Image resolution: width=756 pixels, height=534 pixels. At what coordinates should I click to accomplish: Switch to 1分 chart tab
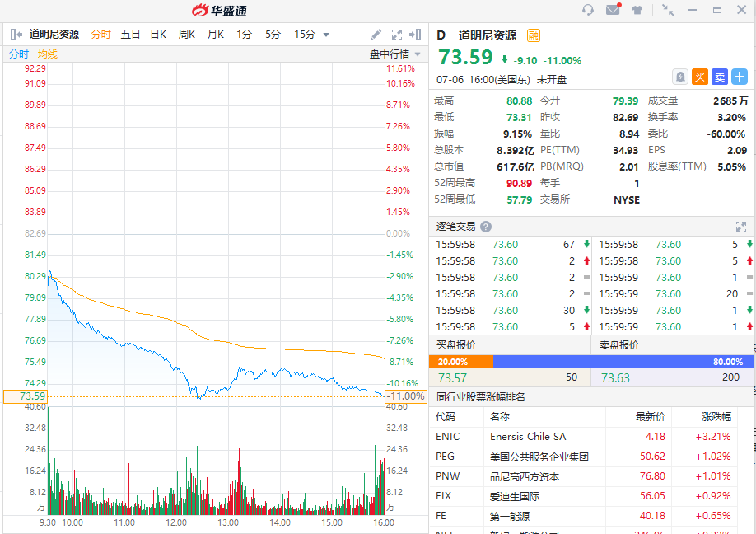244,35
